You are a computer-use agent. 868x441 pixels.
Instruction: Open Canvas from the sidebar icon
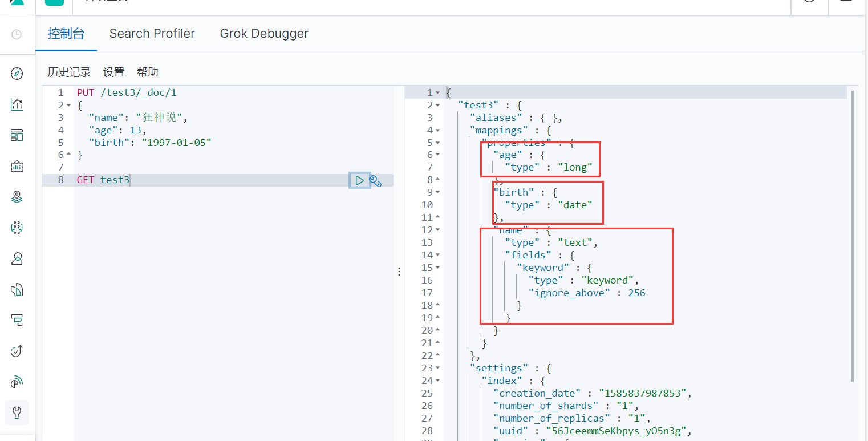(17, 166)
